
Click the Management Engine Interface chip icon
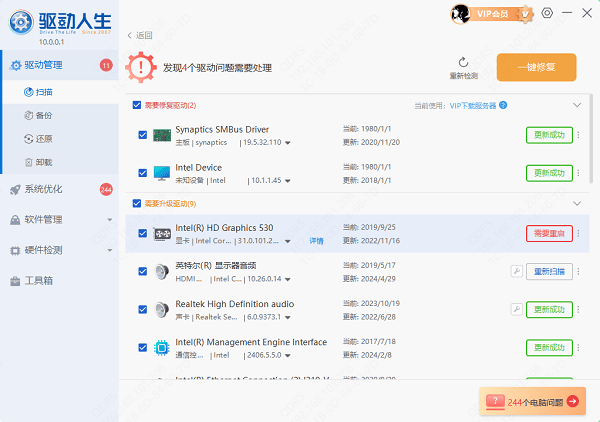(x=162, y=348)
